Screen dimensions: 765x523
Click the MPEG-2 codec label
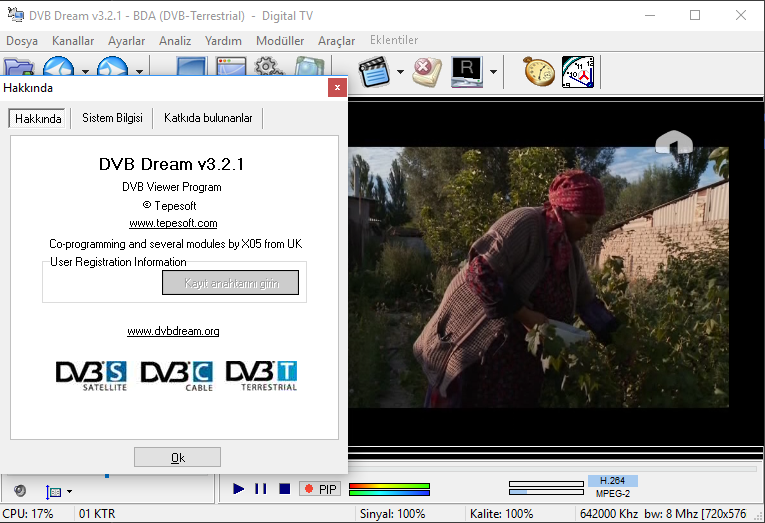612,494
